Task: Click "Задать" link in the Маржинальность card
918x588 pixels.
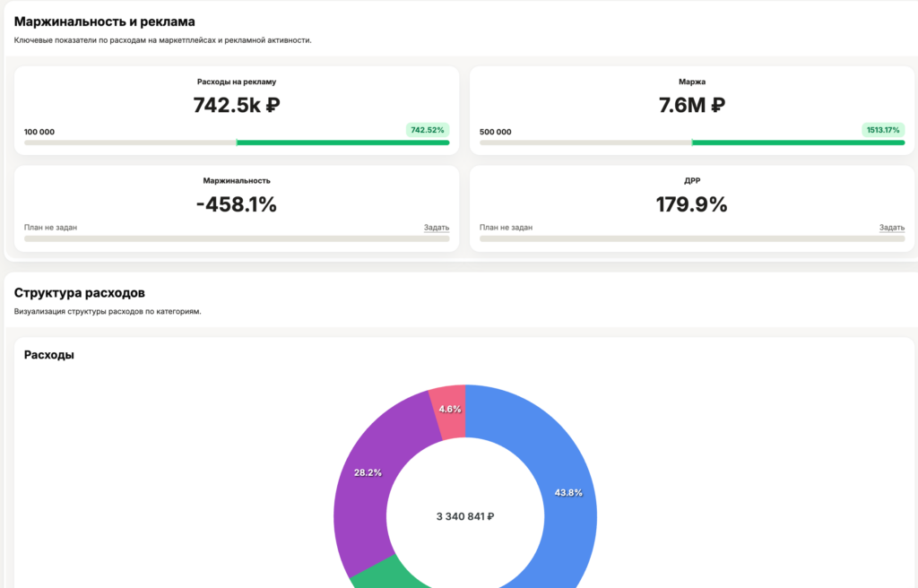Action: pos(437,228)
